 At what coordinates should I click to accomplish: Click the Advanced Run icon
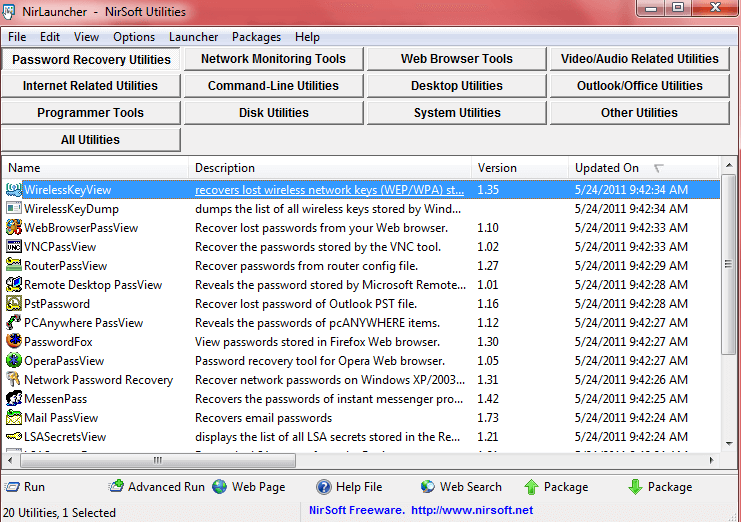coord(116,486)
